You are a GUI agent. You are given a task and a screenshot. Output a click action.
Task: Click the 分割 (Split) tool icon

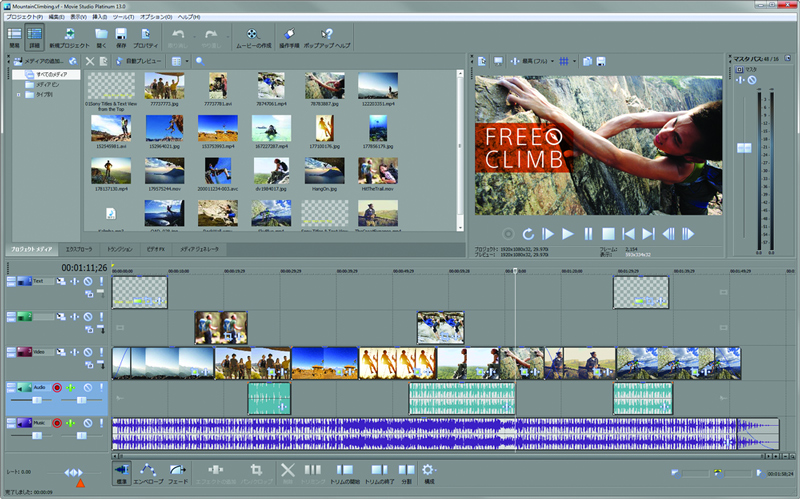[406, 469]
